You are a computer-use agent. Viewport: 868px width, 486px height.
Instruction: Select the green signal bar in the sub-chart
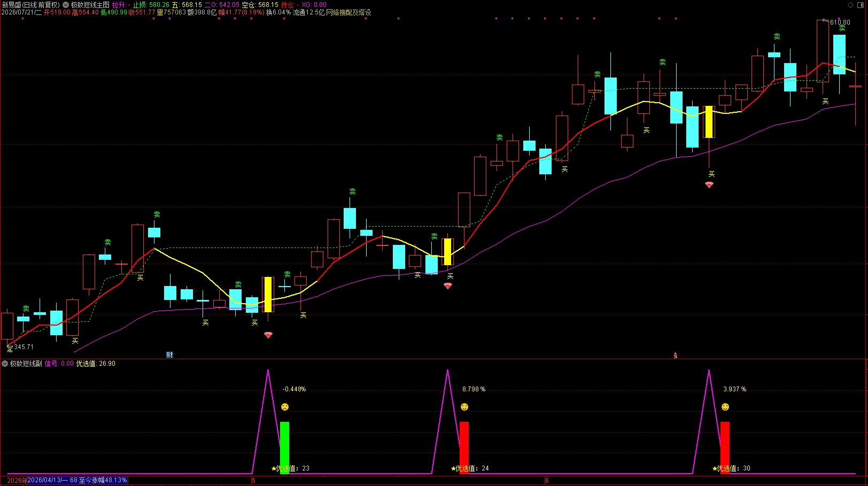coord(284,448)
